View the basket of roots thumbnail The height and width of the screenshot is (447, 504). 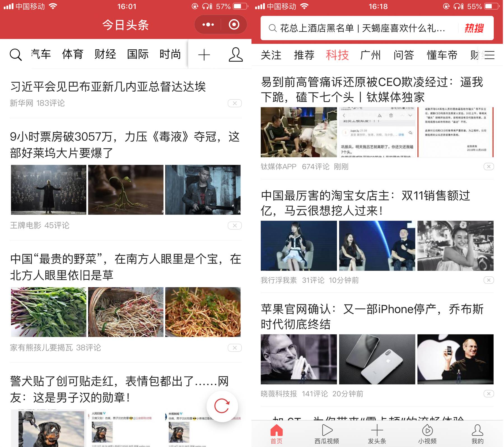click(126, 312)
